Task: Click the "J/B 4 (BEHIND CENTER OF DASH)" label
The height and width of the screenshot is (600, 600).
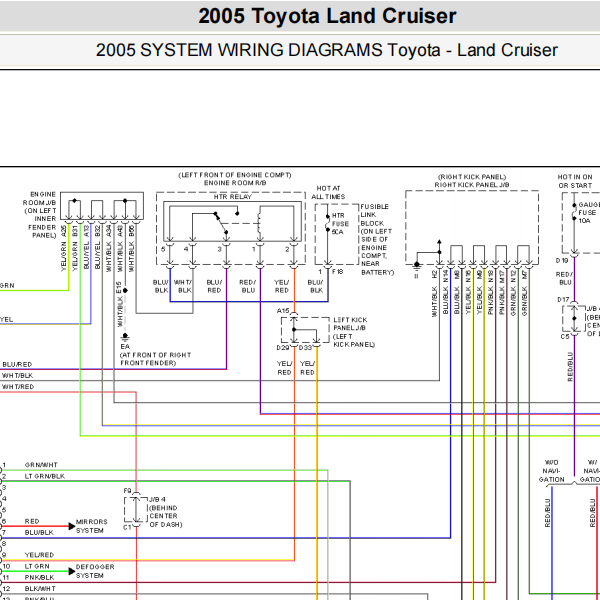Action: (x=165, y=512)
